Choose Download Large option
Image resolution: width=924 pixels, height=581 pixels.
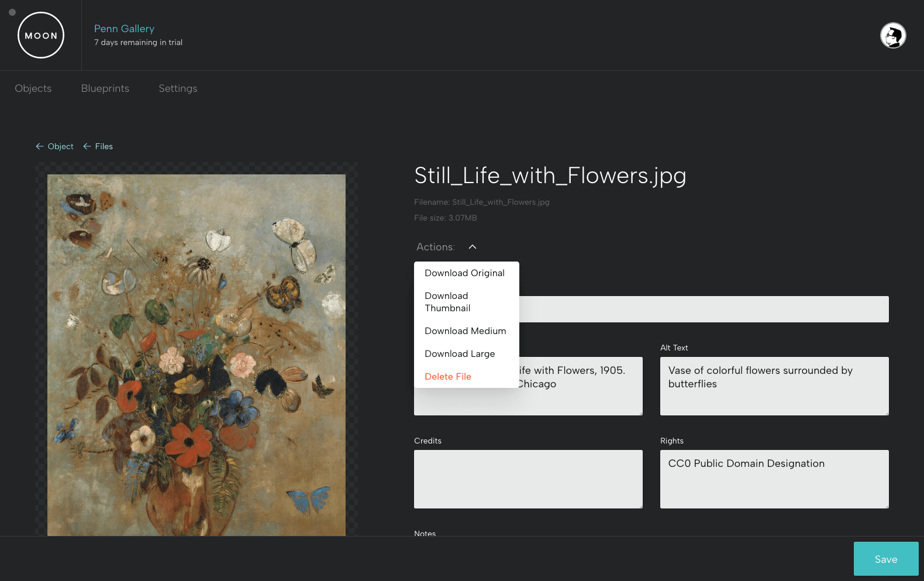[466, 354]
